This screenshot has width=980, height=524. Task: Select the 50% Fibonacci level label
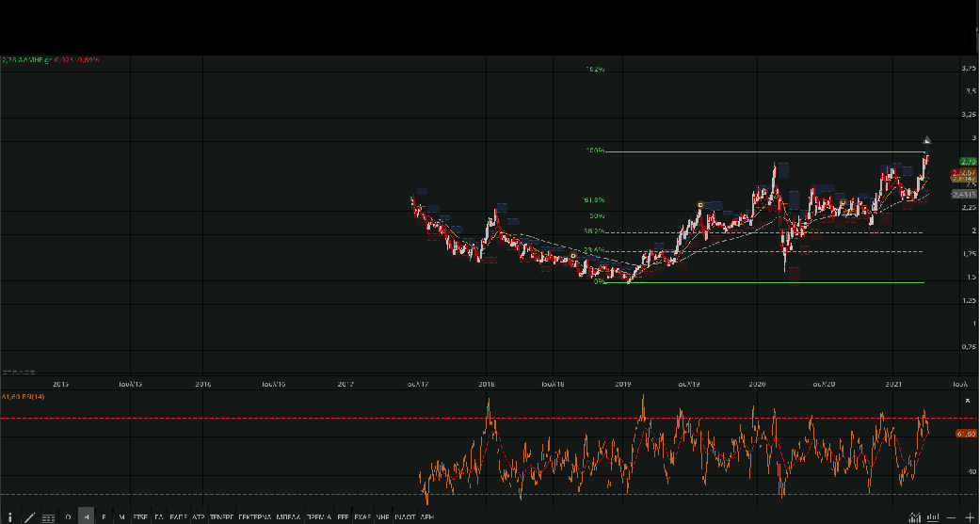pyautogui.click(x=597, y=216)
